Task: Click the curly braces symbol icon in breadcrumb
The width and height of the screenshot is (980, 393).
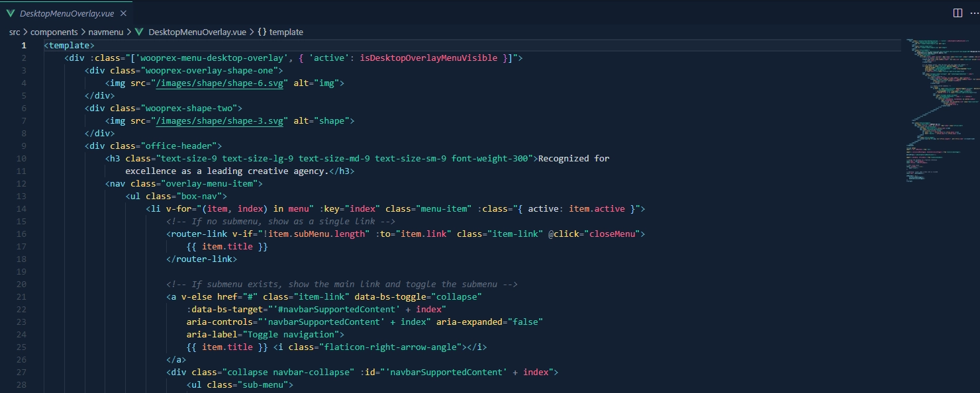Action: 262,32
